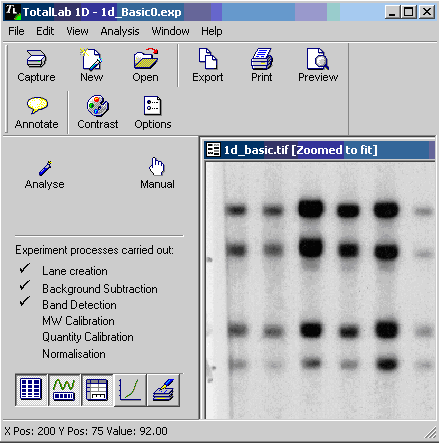This screenshot has width=439, height=443.
Task: Show the green lane profile view button
Action: coord(64,389)
